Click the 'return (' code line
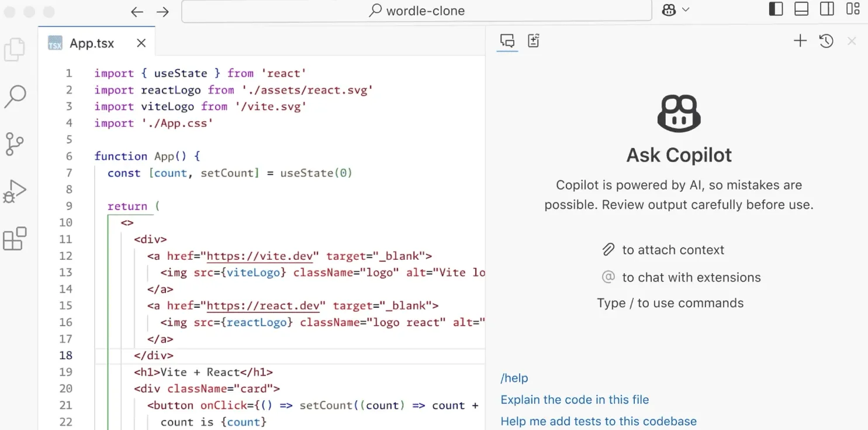 (x=133, y=206)
